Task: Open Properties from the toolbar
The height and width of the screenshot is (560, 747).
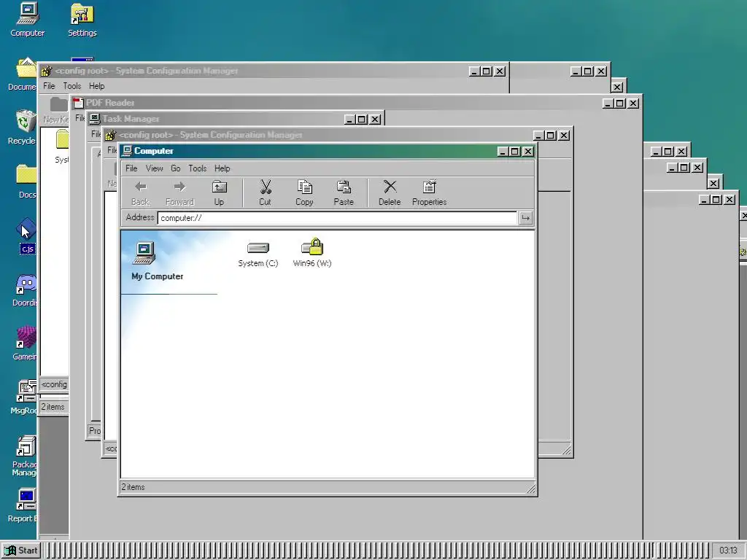Action: point(429,192)
